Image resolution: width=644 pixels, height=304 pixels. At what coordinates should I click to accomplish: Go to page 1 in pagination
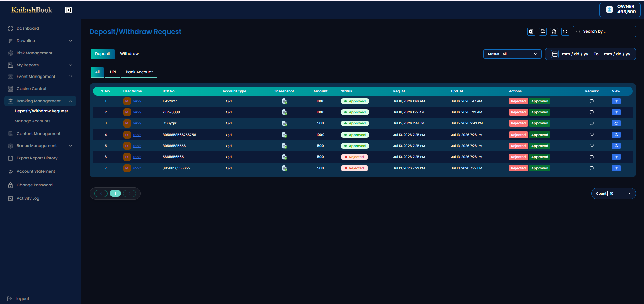[x=115, y=193]
